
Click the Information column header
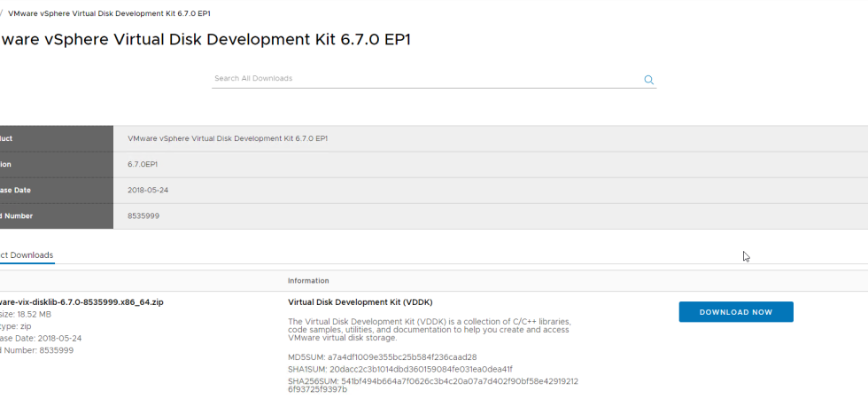pos(308,281)
